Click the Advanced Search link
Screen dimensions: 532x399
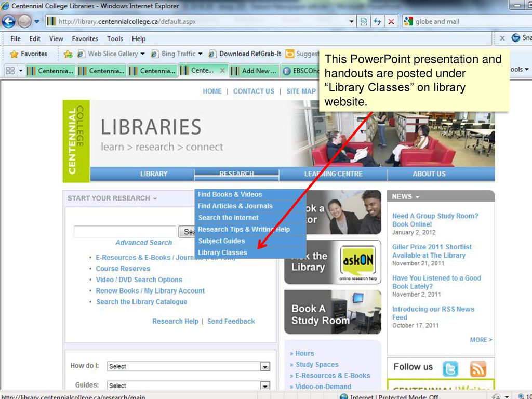click(143, 243)
